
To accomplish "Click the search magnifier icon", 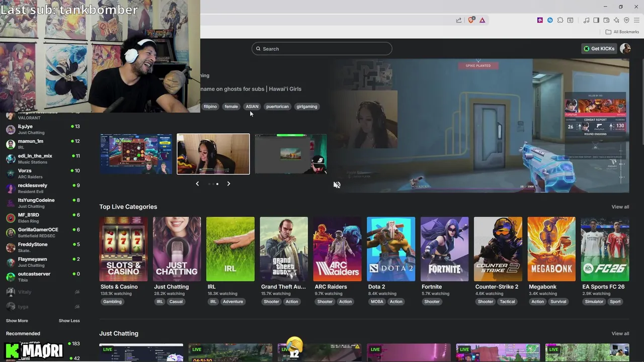I will click(258, 49).
